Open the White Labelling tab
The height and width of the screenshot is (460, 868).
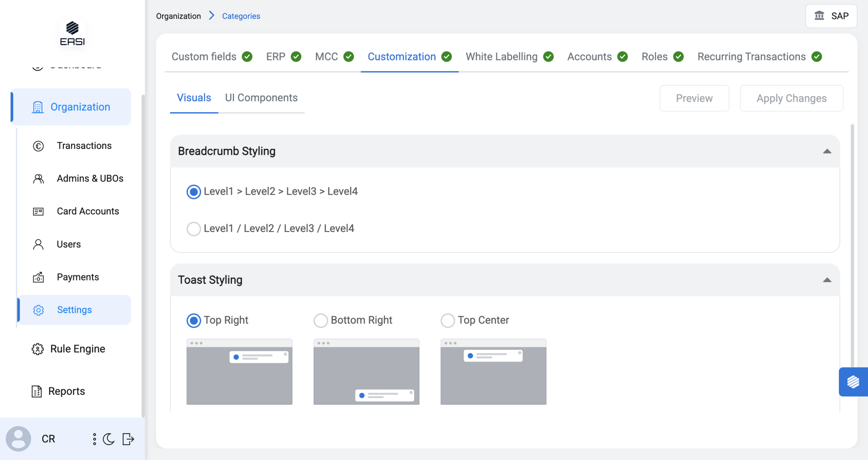501,57
